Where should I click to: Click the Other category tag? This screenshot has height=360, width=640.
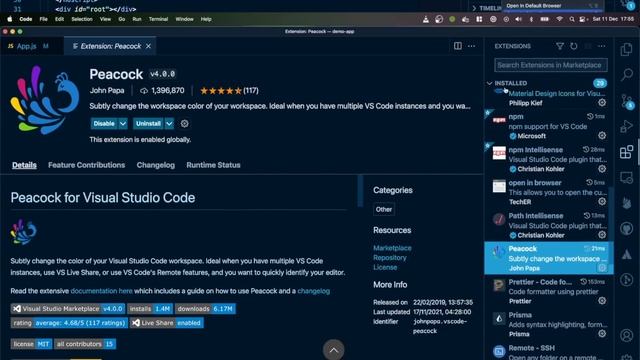tap(384, 209)
